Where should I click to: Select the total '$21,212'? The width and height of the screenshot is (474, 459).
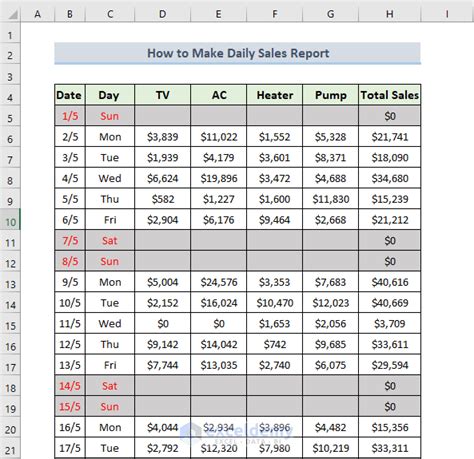click(390, 220)
